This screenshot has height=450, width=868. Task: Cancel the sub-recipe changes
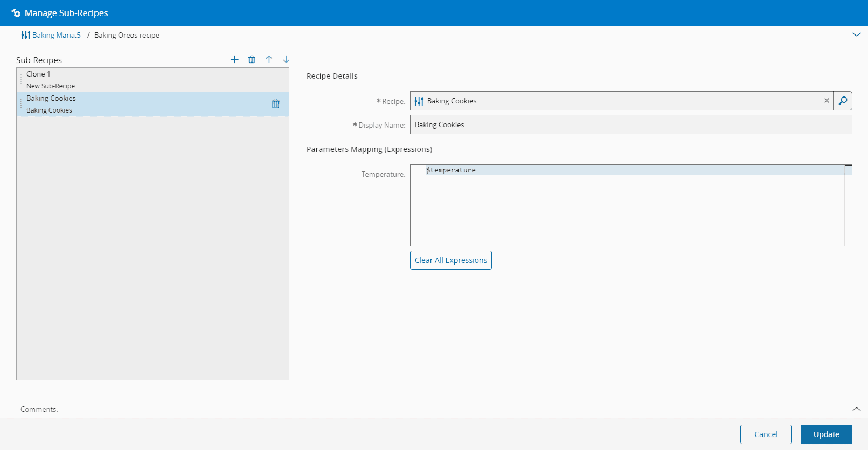point(766,434)
